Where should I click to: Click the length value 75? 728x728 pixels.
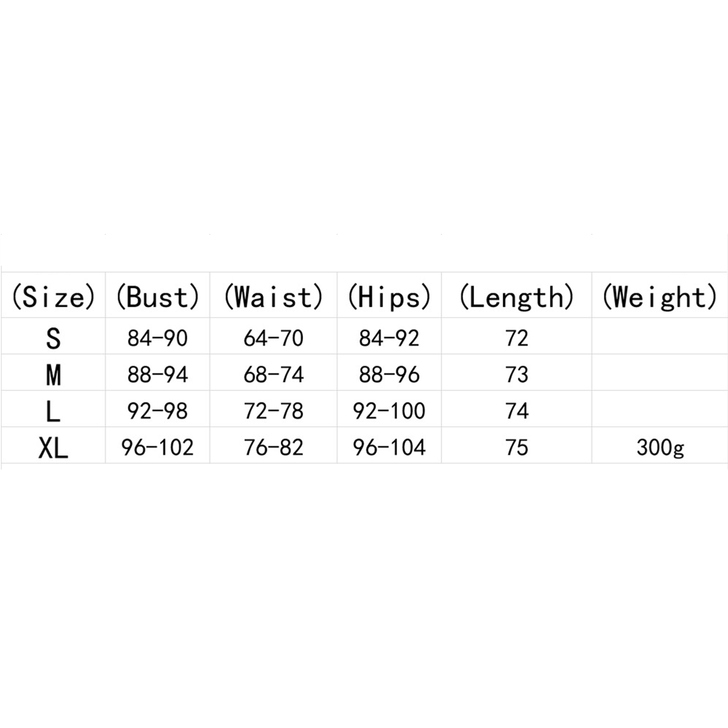(516, 447)
